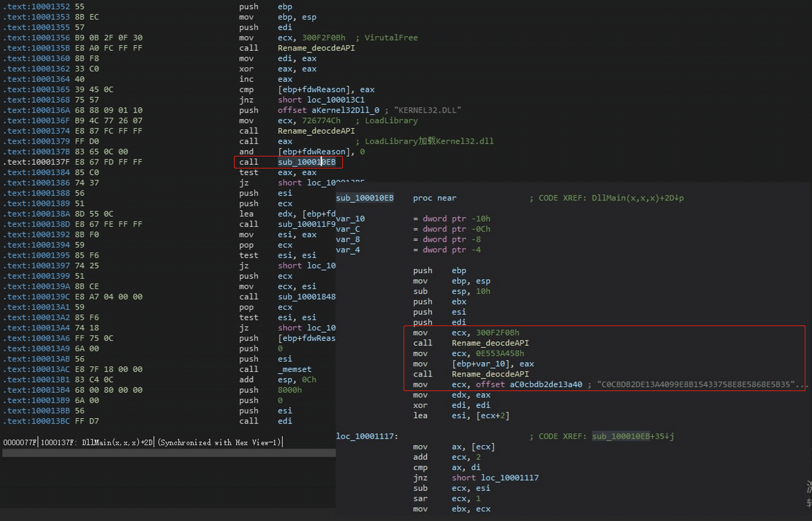Select the 'test eax, eax' line at 10001384

278,172
